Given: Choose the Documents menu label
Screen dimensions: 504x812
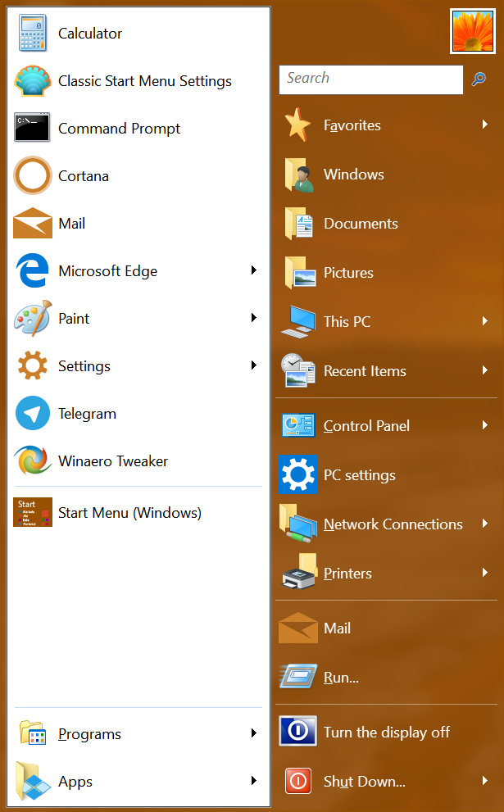Looking at the screenshot, I should pyautogui.click(x=361, y=223).
